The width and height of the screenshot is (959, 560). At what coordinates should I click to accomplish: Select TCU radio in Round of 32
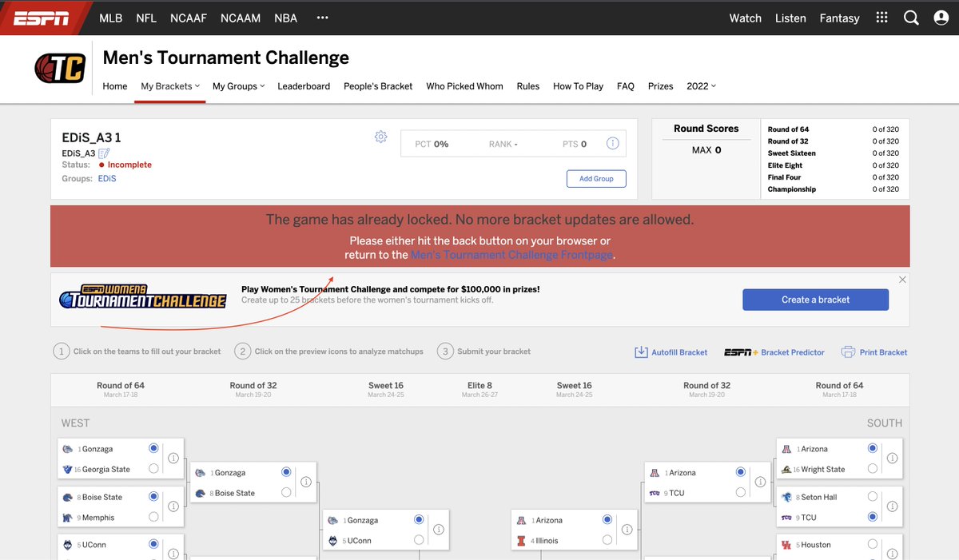pyautogui.click(x=741, y=493)
